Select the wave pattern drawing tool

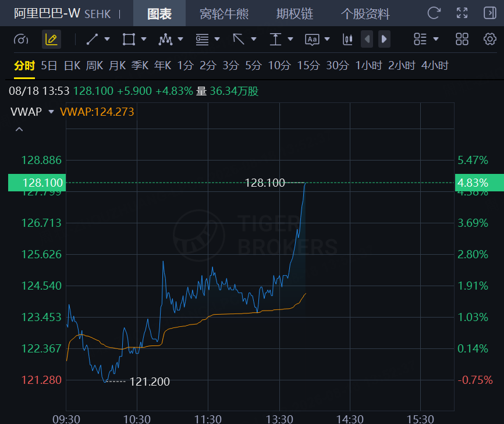[165, 39]
